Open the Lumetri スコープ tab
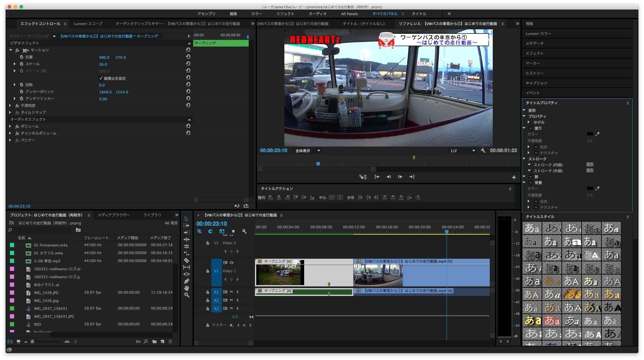644x360 pixels. pos(88,24)
